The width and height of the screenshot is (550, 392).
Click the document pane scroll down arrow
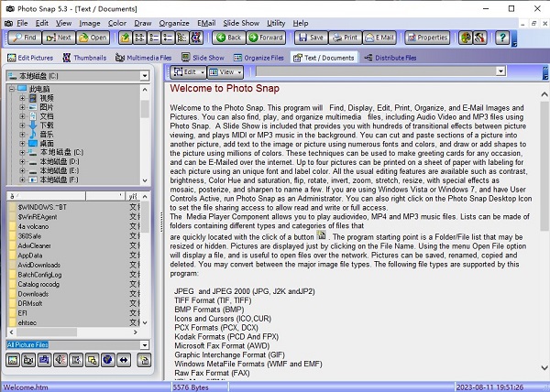click(x=544, y=367)
